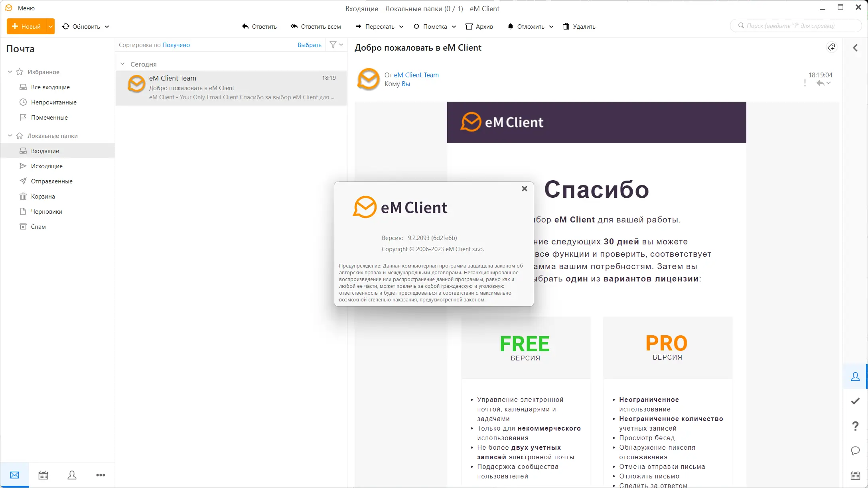Open the contact details sidebar icon
The height and width of the screenshot is (488, 868).
855,376
